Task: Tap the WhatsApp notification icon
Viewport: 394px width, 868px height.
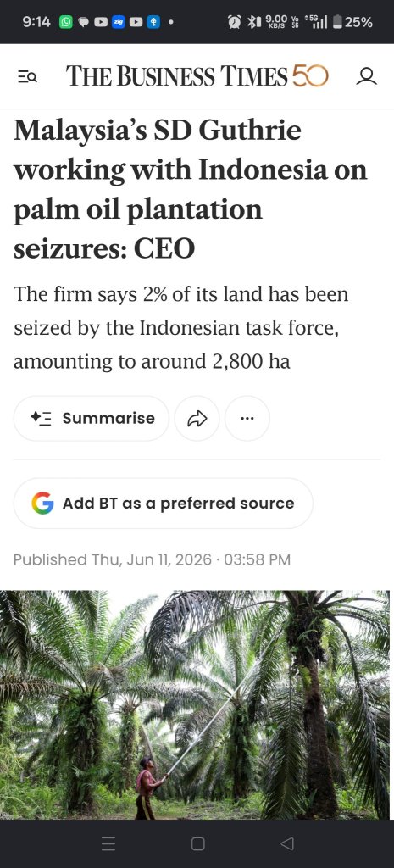Action: (x=65, y=22)
